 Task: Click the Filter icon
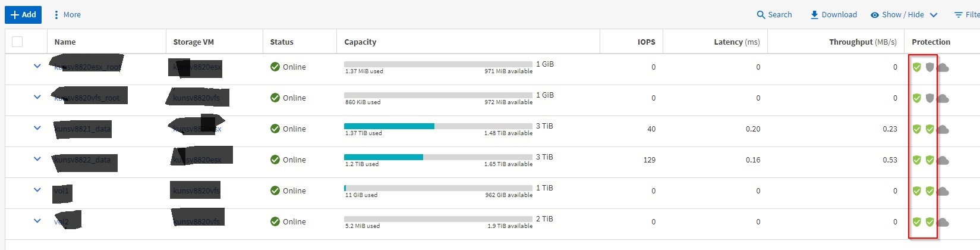tap(959, 15)
